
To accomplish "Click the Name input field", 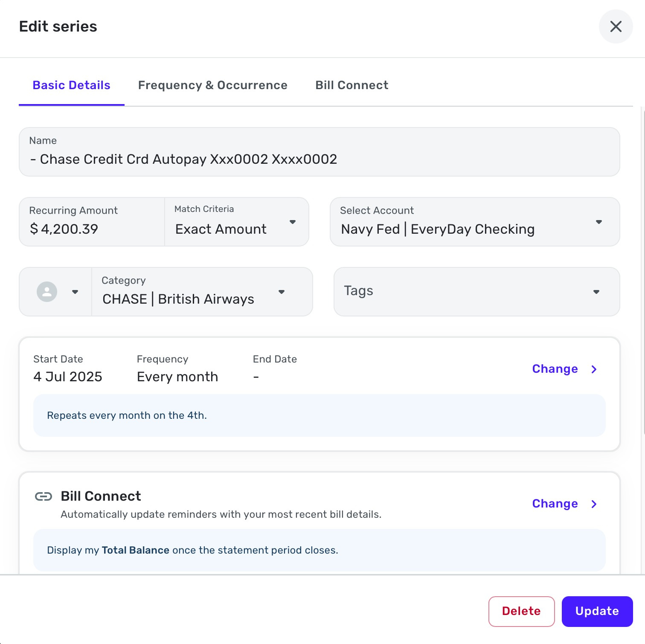I will [319, 159].
